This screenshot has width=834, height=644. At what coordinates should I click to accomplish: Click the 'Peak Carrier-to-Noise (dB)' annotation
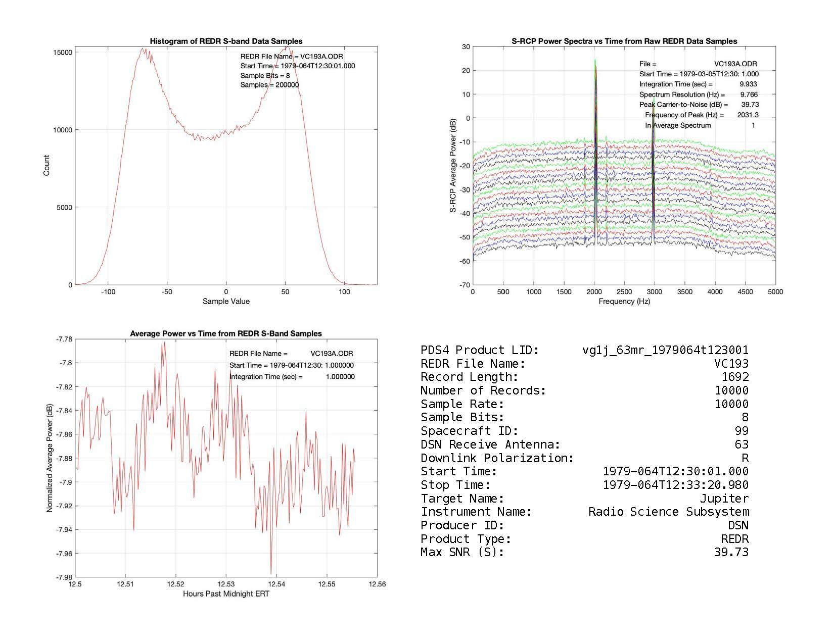[683, 105]
